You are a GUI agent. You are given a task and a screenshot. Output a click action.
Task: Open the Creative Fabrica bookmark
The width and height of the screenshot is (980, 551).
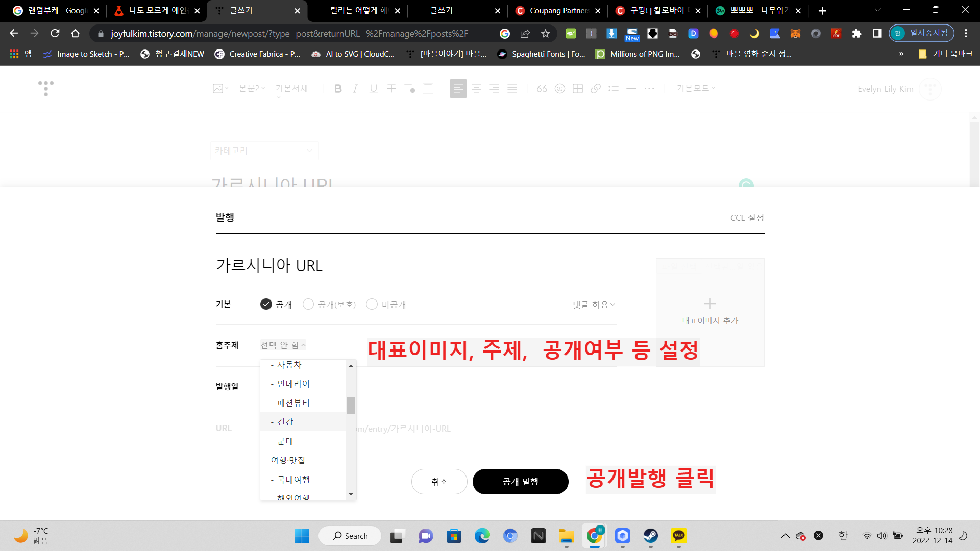258,54
